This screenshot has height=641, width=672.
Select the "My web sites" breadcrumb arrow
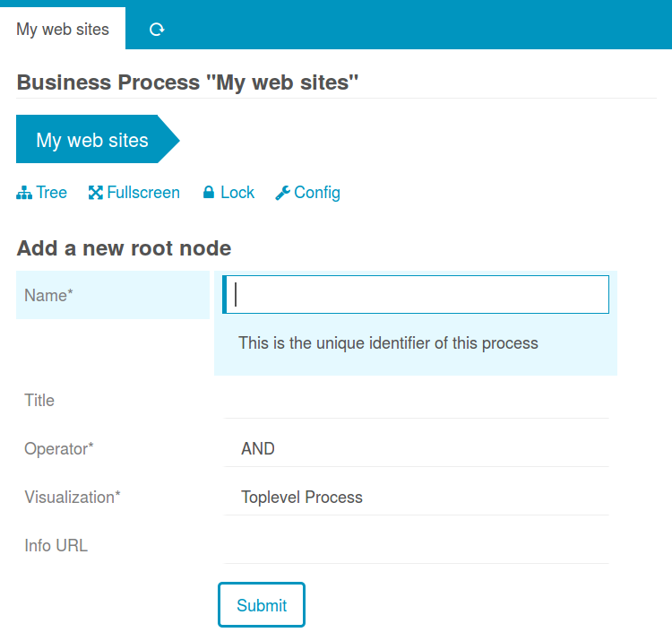(92, 140)
